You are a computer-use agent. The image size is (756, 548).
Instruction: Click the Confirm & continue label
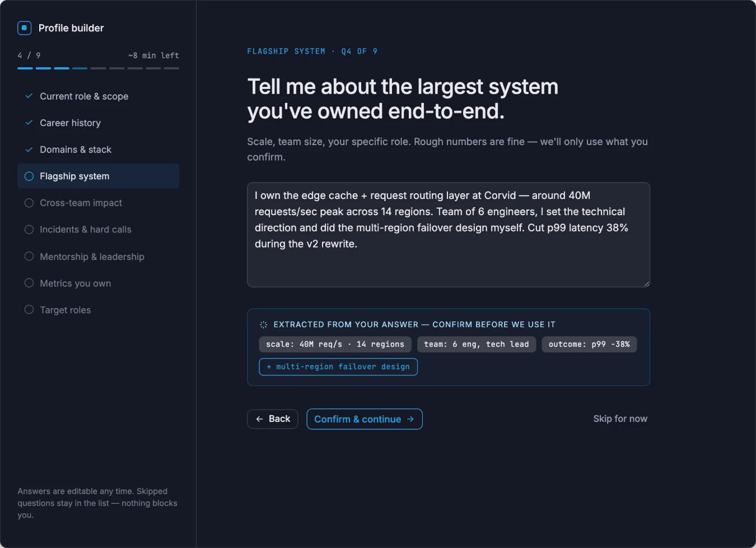tap(358, 419)
